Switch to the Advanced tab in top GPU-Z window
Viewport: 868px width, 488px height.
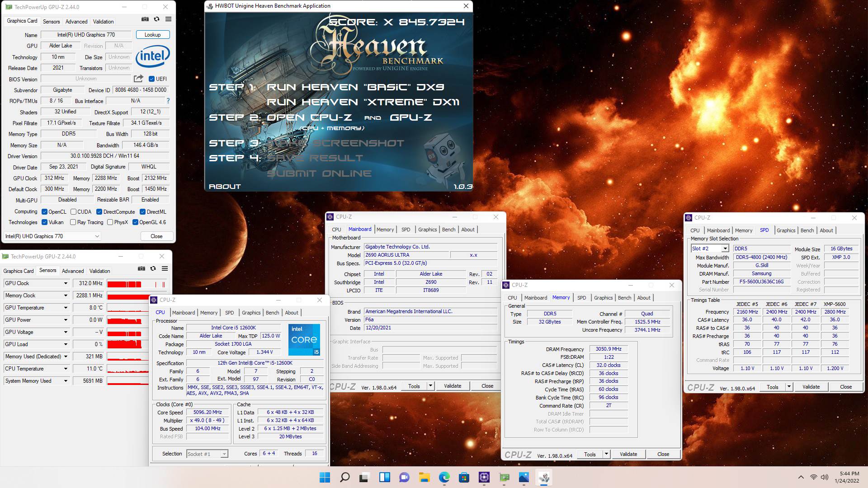[x=76, y=21]
